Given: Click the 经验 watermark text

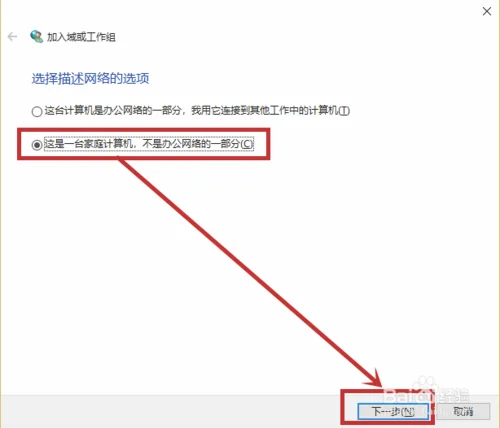Looking at the screenshot, I should coord(454,396).
